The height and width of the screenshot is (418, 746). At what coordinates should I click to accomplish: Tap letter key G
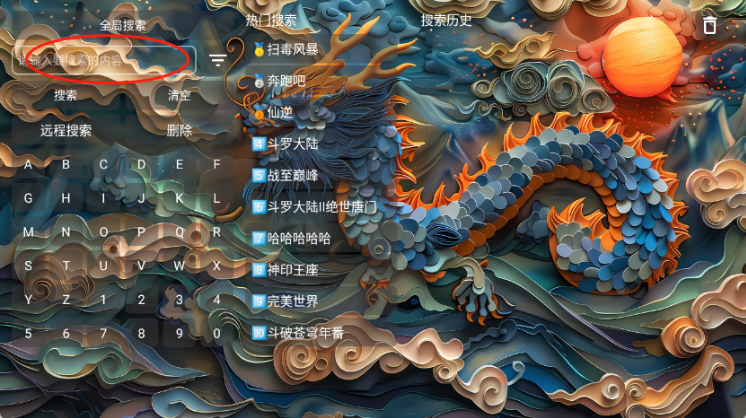28,198
